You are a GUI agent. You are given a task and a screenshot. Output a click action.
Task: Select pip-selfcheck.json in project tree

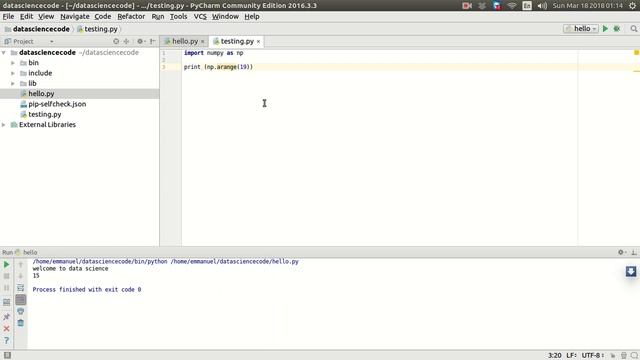click(x=57, y=104)
